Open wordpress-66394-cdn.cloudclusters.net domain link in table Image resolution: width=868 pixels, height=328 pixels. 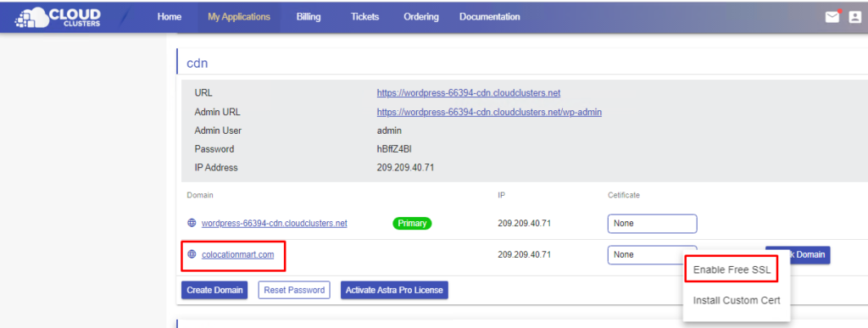click(x=274, y=224)
